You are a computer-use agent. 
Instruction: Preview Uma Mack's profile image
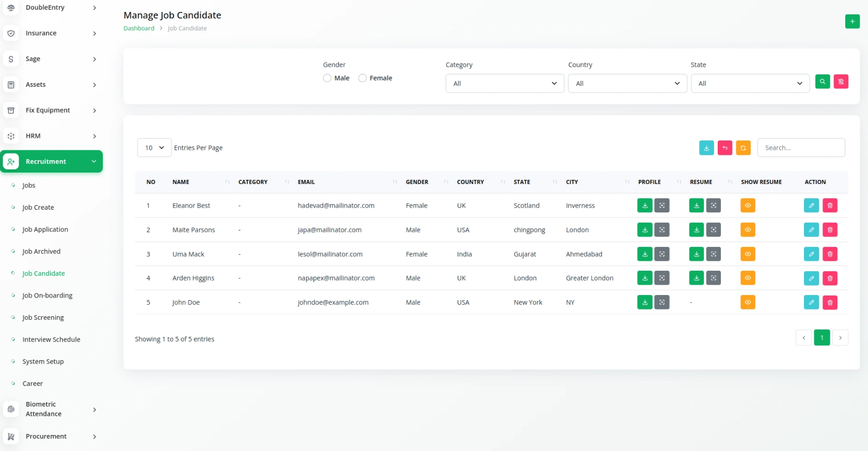[662, 254]
